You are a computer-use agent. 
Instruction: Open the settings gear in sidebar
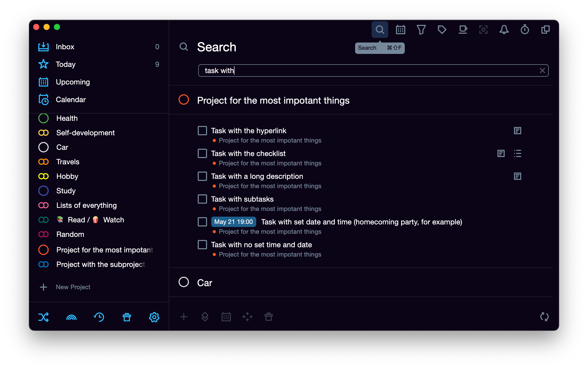point(154,317)
